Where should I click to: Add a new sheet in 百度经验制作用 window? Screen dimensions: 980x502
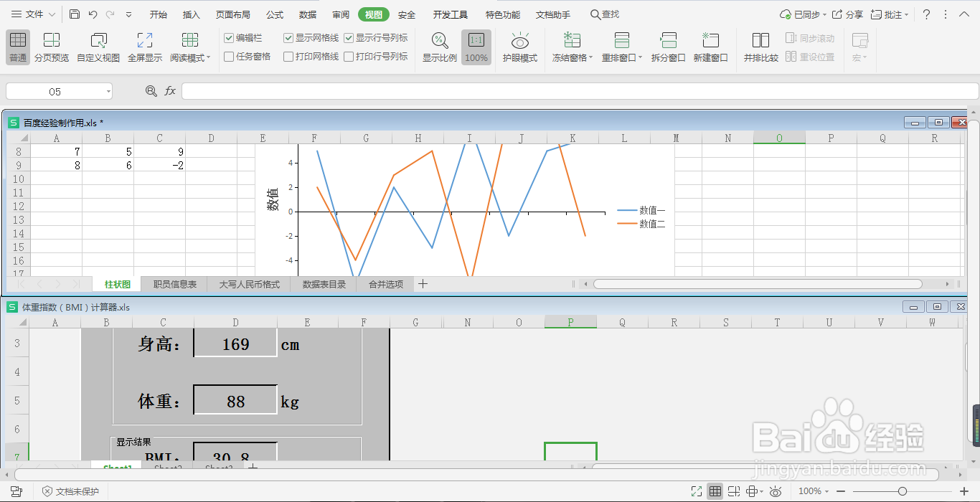[423, 284]
